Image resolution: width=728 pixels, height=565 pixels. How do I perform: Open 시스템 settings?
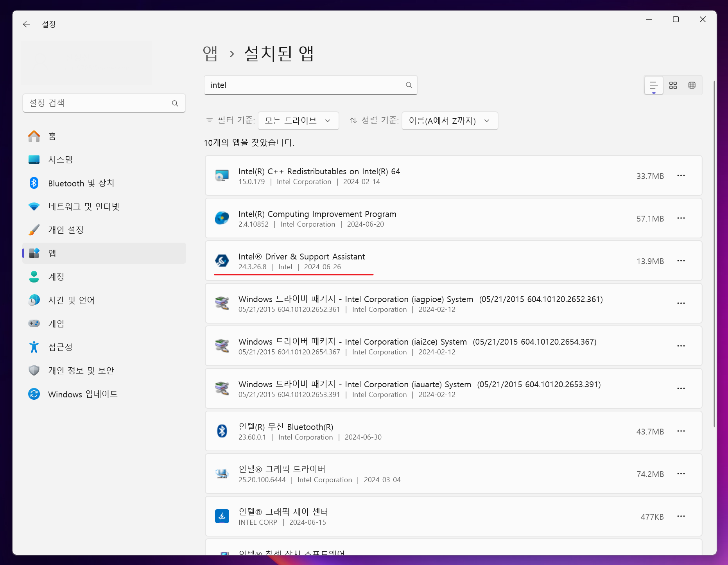[x=104, y=160]
